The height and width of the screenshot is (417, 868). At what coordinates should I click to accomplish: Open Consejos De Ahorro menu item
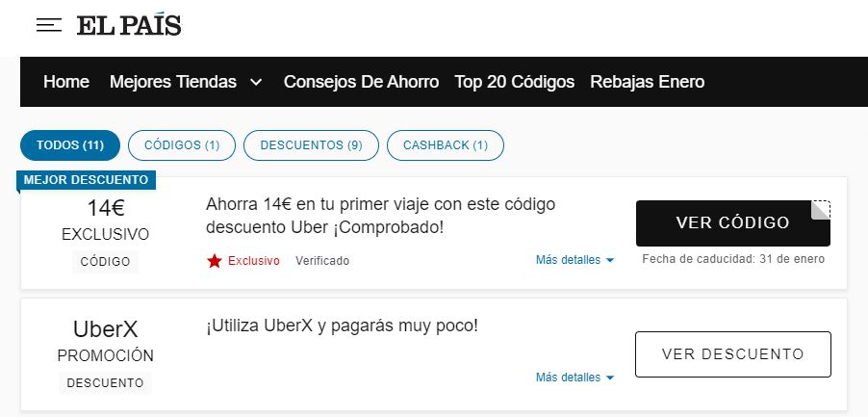tap(361, 82)
